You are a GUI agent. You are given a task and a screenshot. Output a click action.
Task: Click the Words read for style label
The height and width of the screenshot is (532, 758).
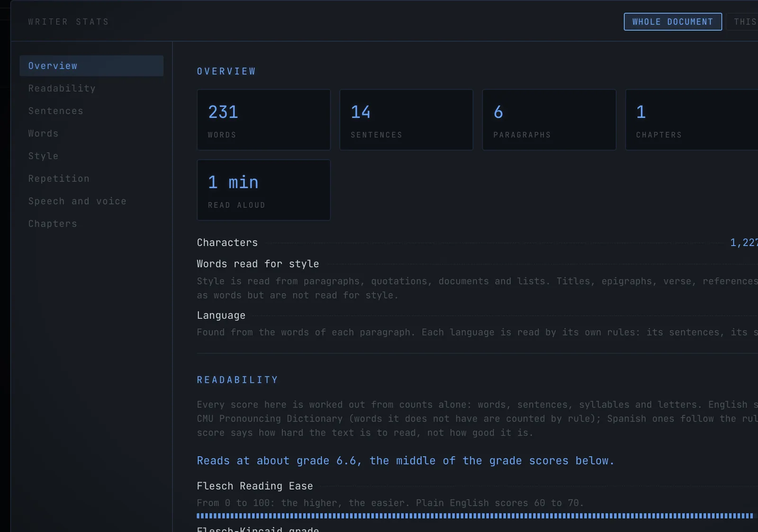[258, 264]
